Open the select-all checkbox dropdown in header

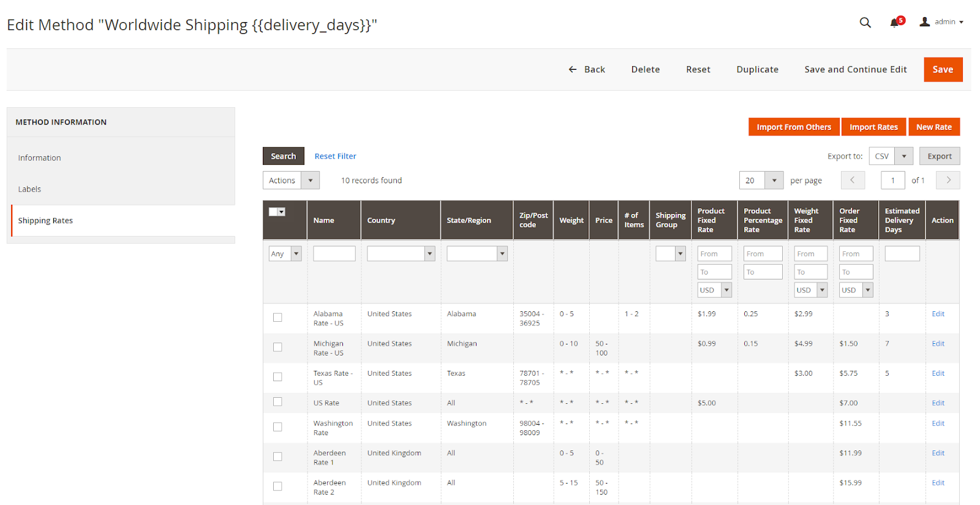pos(282,212)
